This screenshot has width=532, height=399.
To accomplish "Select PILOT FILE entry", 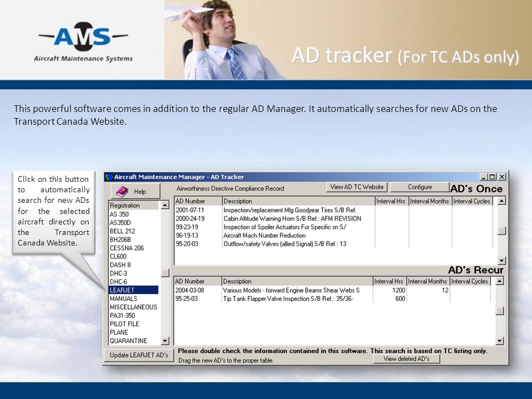I will tap(125, 324).
